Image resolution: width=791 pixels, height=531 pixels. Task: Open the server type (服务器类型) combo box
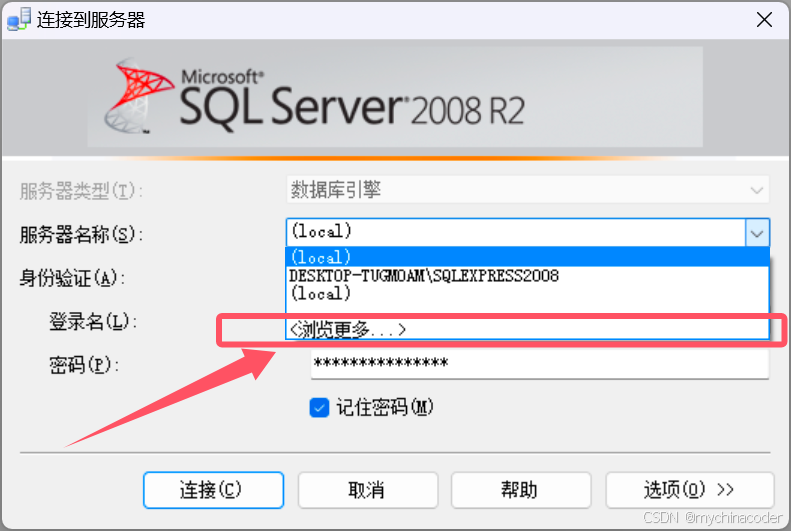(x=528, y=190)
